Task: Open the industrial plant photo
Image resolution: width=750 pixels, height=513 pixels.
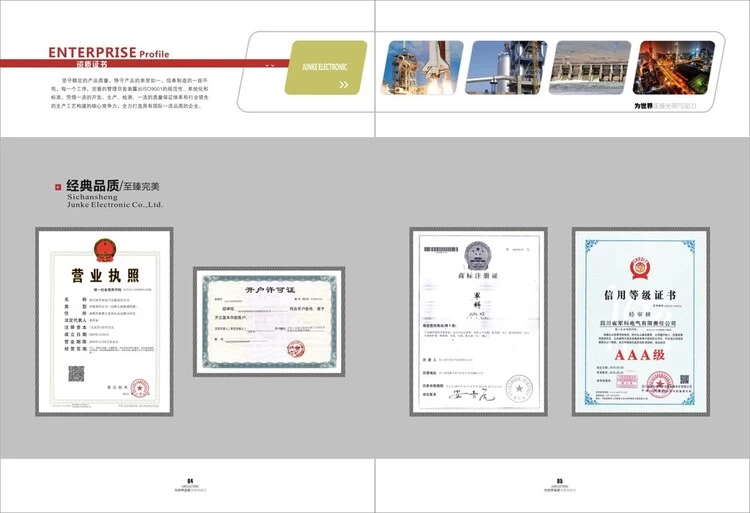Action: (x=506, y=67)
